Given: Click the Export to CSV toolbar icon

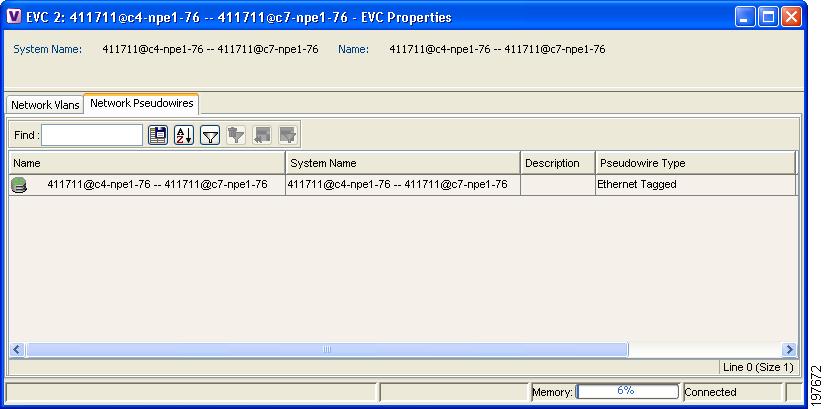Looking at the screenshot, I should click(x=158, y=135).
